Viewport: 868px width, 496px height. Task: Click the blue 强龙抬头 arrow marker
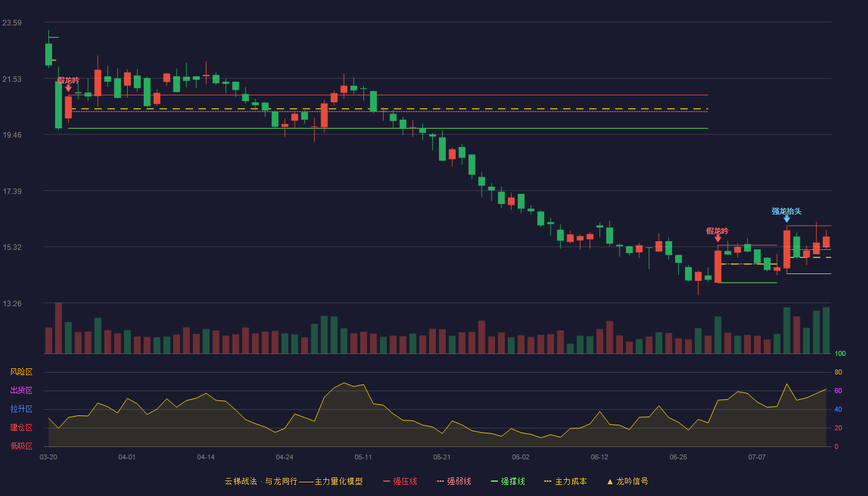[x=787, y=219]
